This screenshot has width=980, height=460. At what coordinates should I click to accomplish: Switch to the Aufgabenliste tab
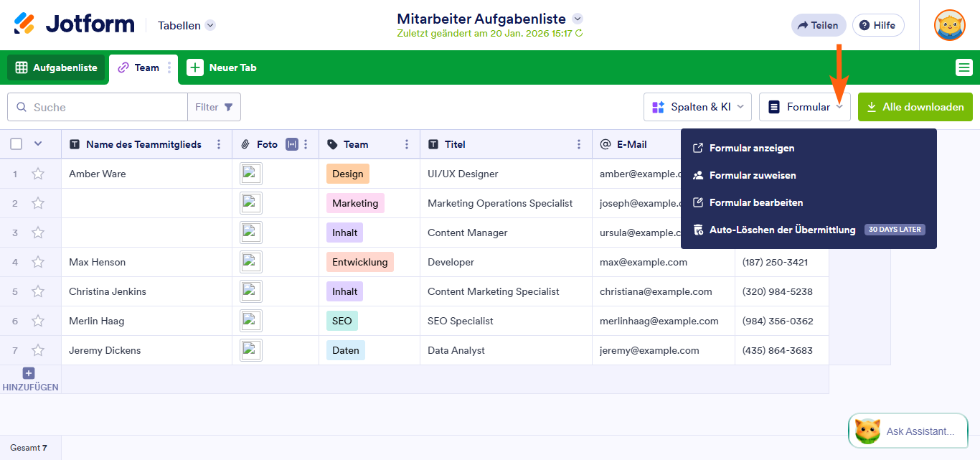[x=56, y=67]
